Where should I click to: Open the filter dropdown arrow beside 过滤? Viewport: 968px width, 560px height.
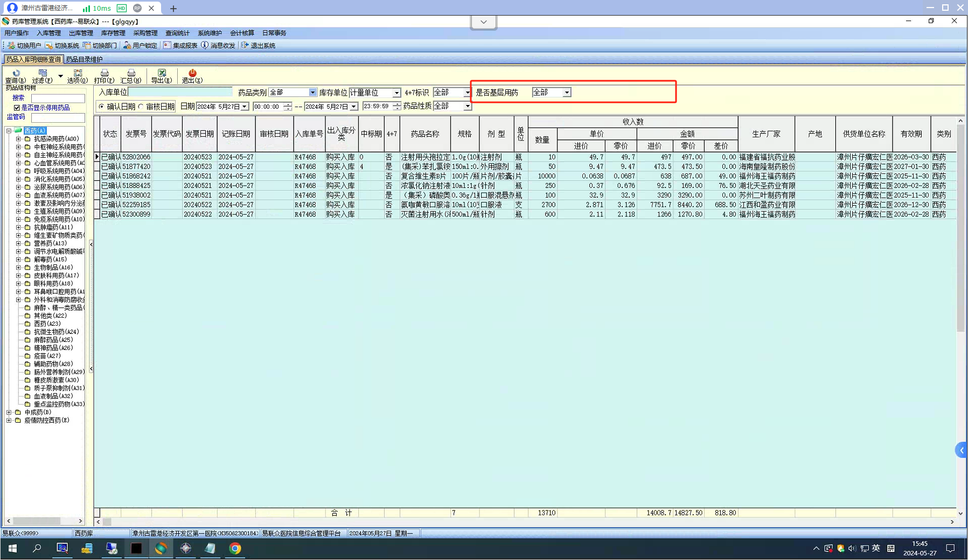click(60, 76)
